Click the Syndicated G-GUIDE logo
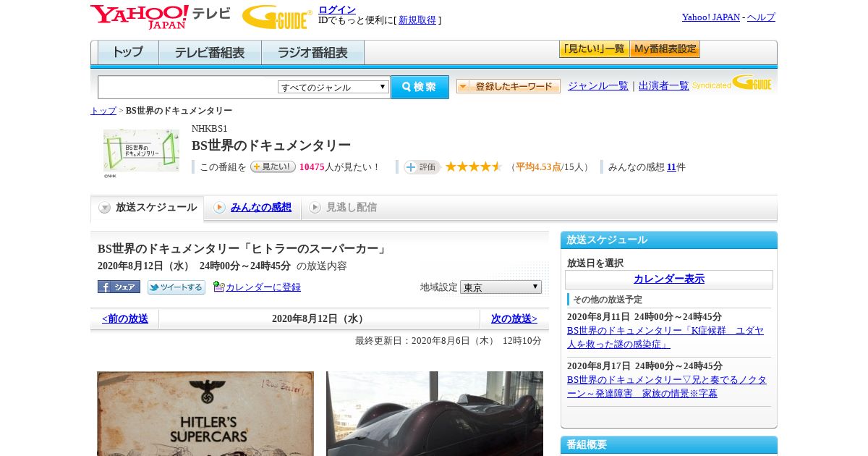The width and height of the screenshot is (868, 456). click(x=732, y=82)
